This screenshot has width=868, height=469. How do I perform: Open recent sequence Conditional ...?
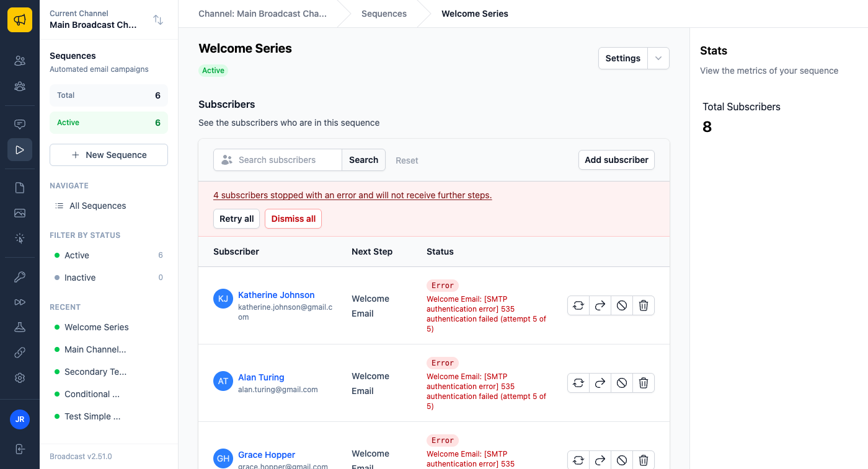108,394
